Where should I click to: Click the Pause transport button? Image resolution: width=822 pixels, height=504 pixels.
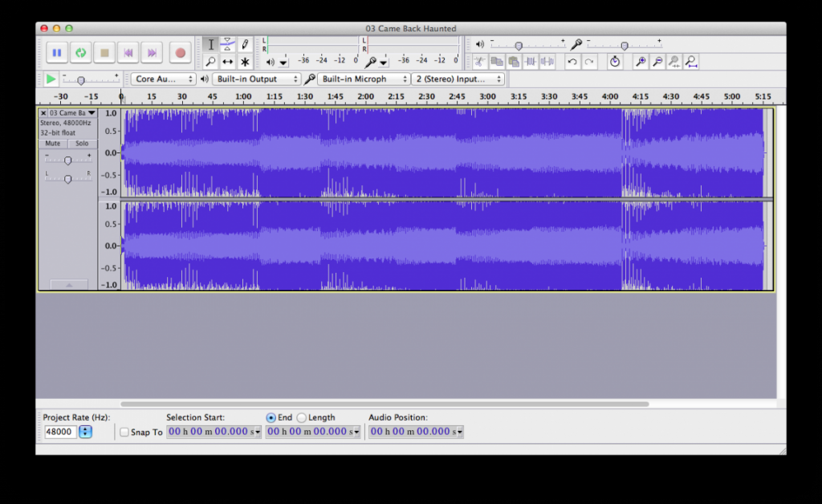(x=57, y=52)
